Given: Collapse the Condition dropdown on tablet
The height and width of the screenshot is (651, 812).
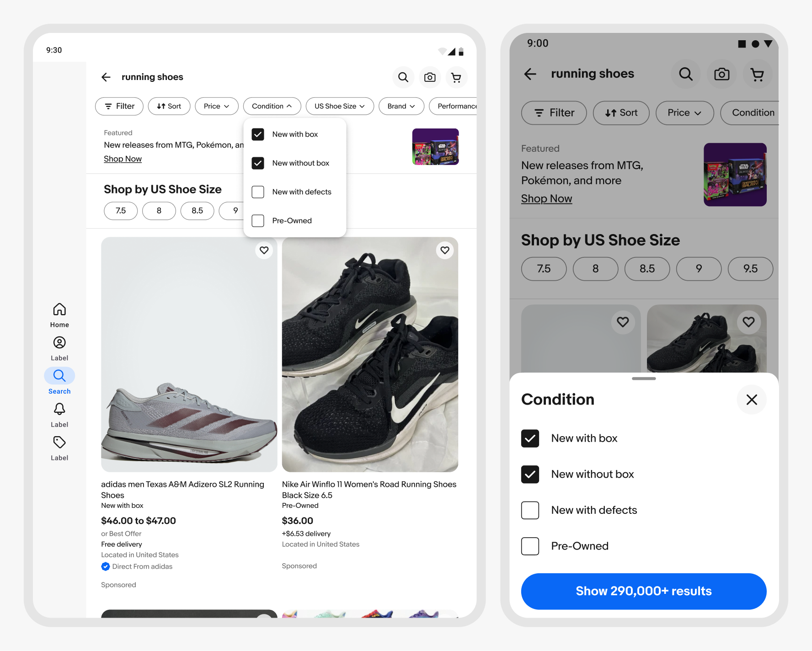Looking at the screenshot, I should pyautogui.click(x=272, y=106).
